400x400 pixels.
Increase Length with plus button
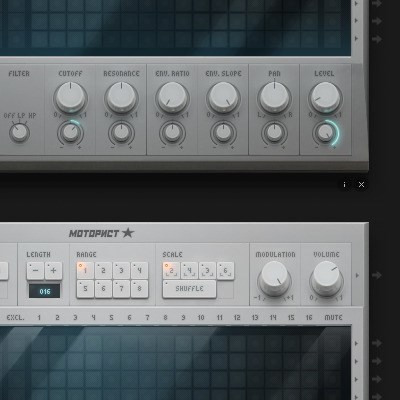pos(53,271)
